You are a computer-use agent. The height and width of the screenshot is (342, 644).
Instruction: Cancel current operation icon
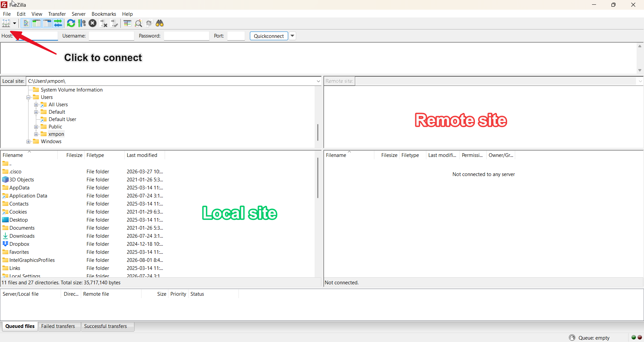pyautogui.click(x=93, y=23)
